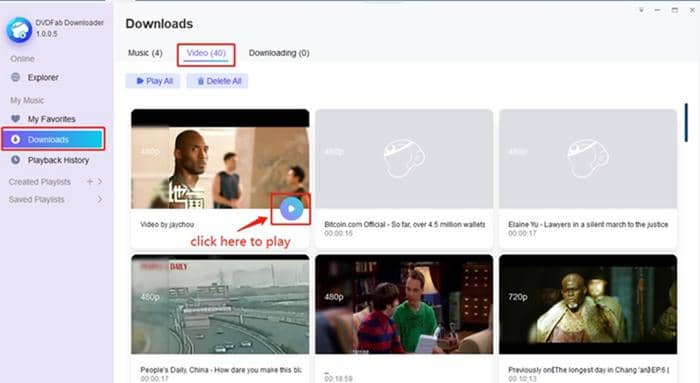This screenshot has width=700, height=383.
Task: Close the DVDFab Downloader window
Action: tap(692, 10)
